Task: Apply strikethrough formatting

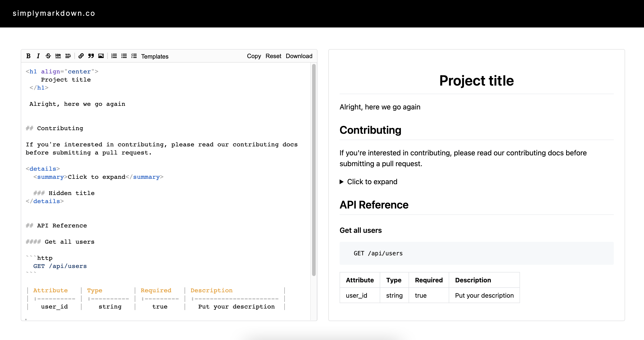Action: pos(48,56)
